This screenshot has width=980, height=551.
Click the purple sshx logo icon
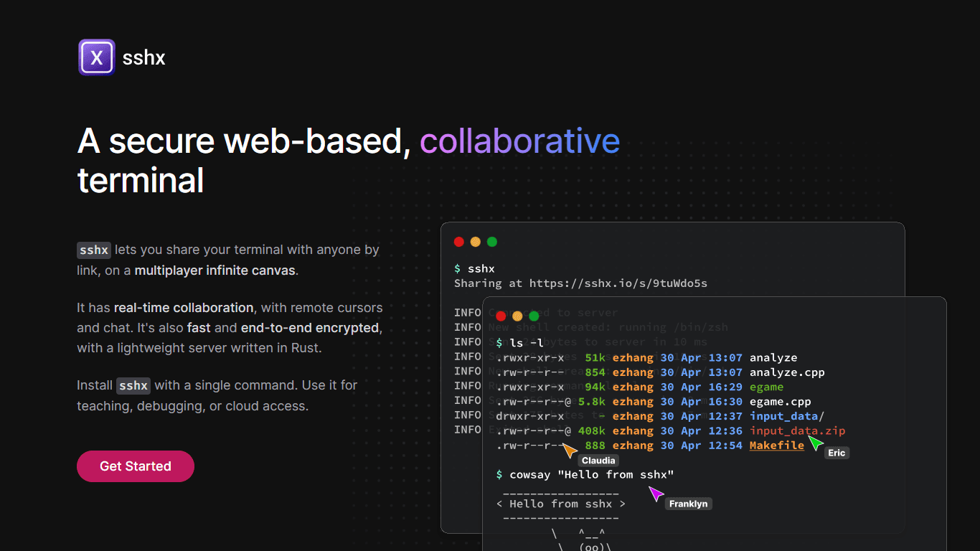click(97, 57)
